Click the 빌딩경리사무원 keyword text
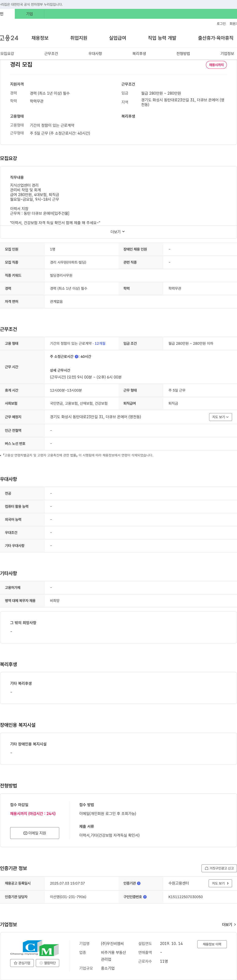Image resolution: width=237 pixels, height=980 pixels. click(61, 275)
